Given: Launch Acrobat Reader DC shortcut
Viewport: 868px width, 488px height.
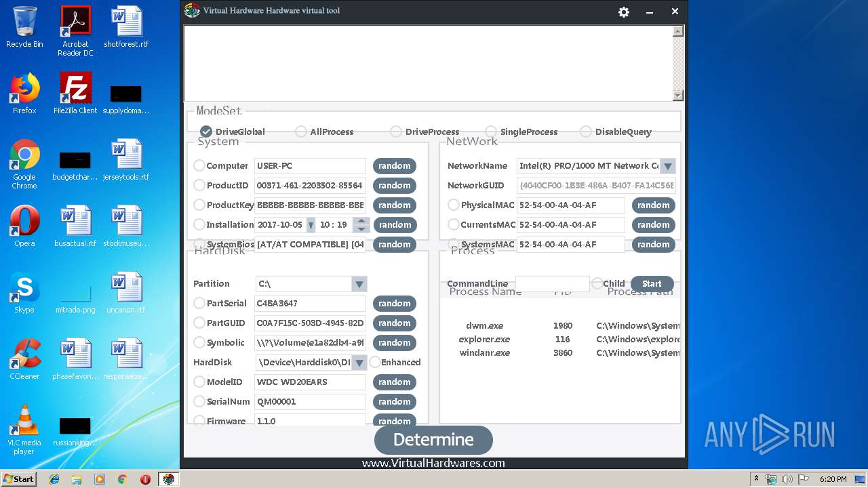Looking at the screenshot, I should 75,31.
